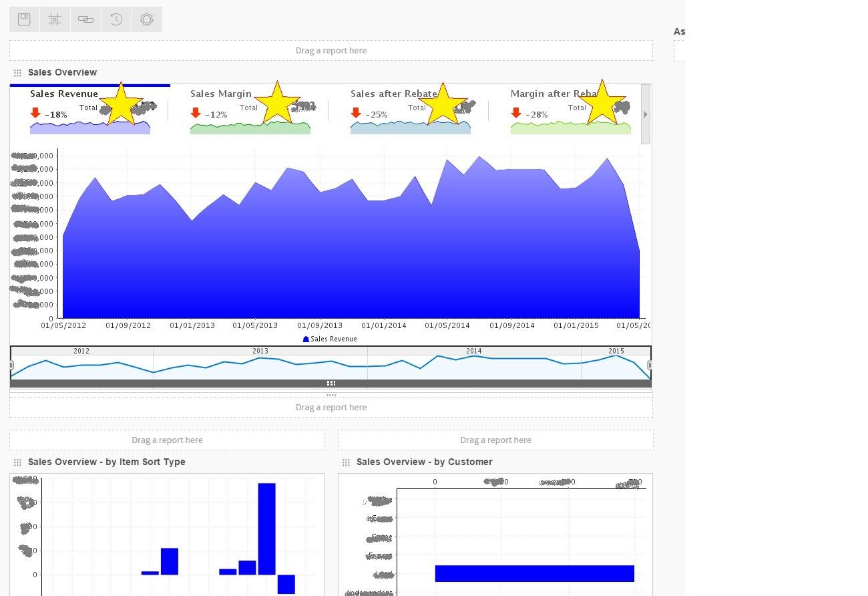Click the -25% change value
Image resolution: width=868 pixels, height=596 pixels.
377,115
